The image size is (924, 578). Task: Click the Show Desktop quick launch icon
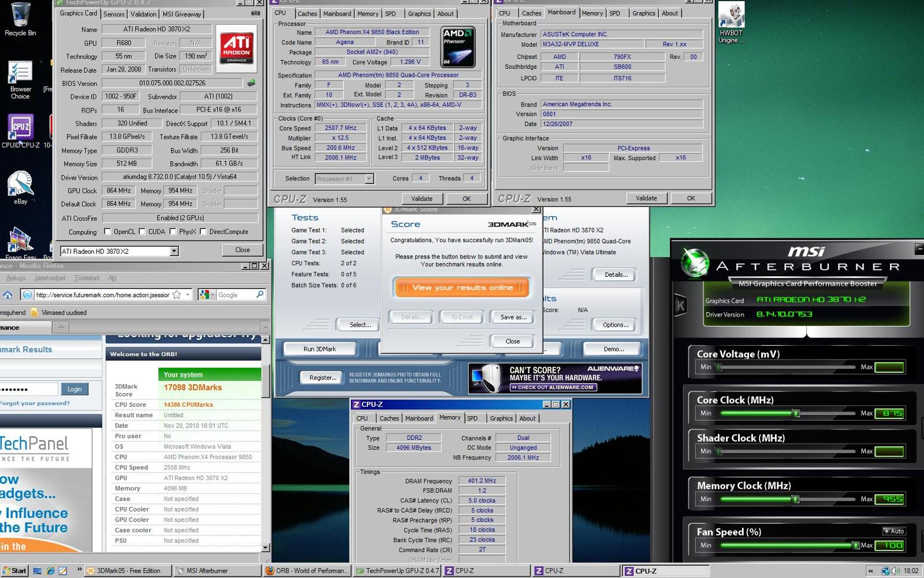38,571
